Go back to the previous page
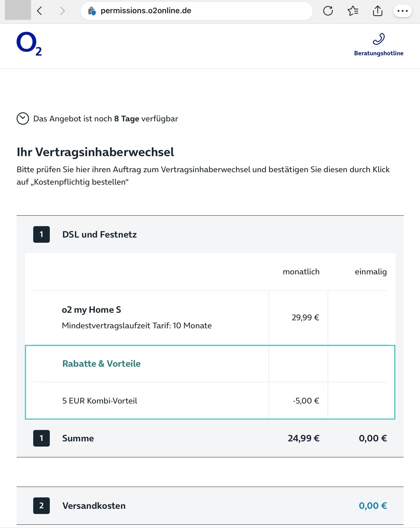The image size is (420, 528). click(x=39, y=11)
